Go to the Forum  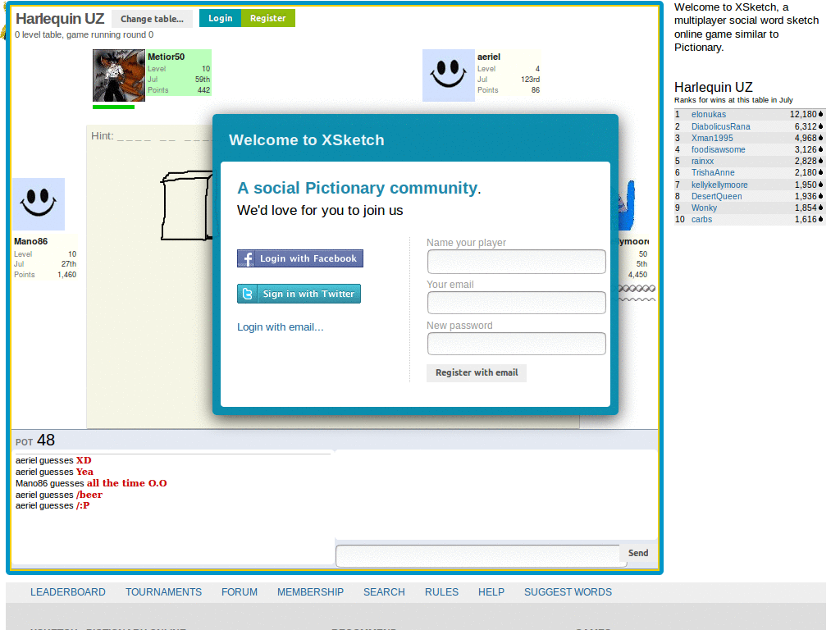240,592
